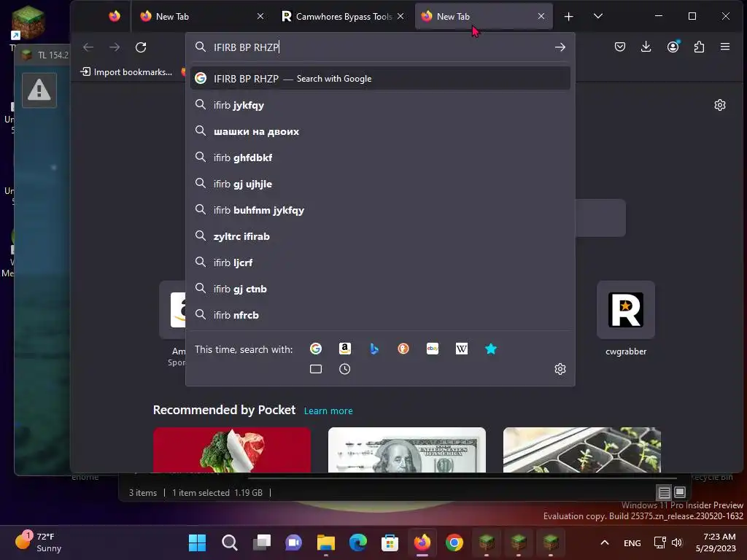Choose the suggestion ifirb ljcrf

380,262
